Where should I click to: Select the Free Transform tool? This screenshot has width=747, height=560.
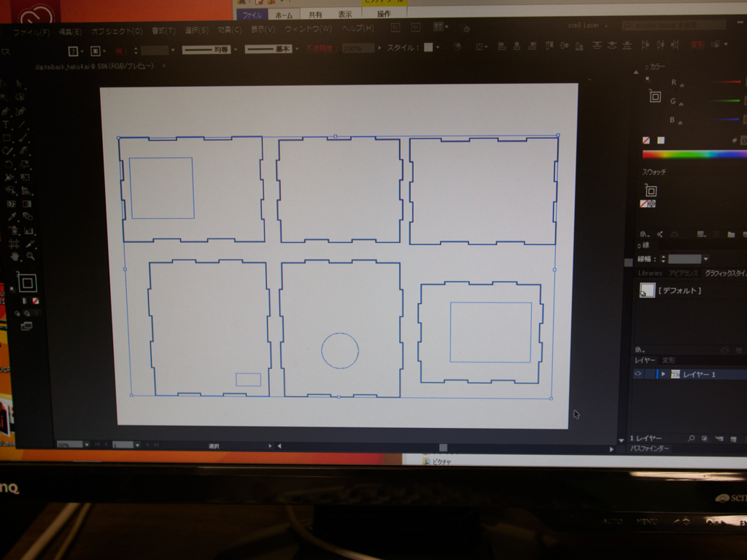click(26, 178)
